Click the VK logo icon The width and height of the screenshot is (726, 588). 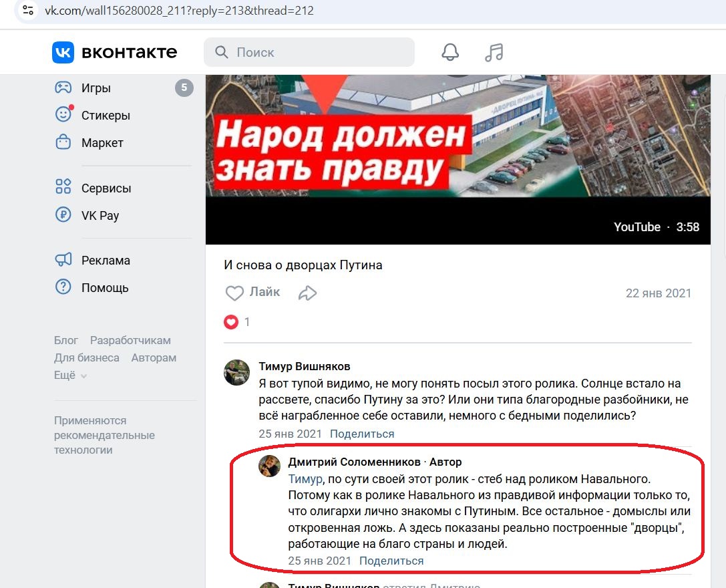click(x=63, y=52)
